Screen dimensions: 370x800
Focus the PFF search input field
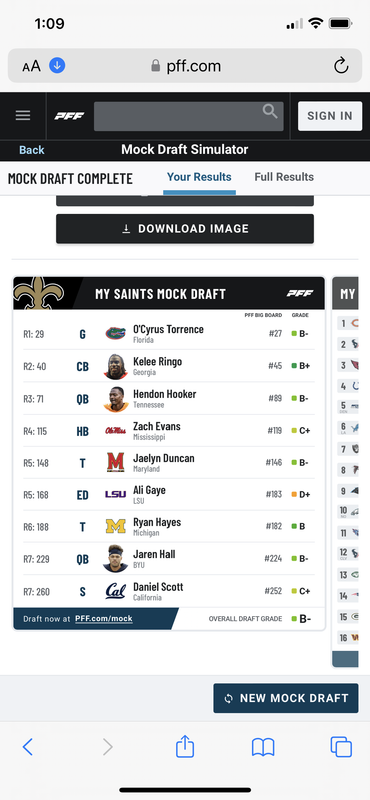tap(188, 116)
